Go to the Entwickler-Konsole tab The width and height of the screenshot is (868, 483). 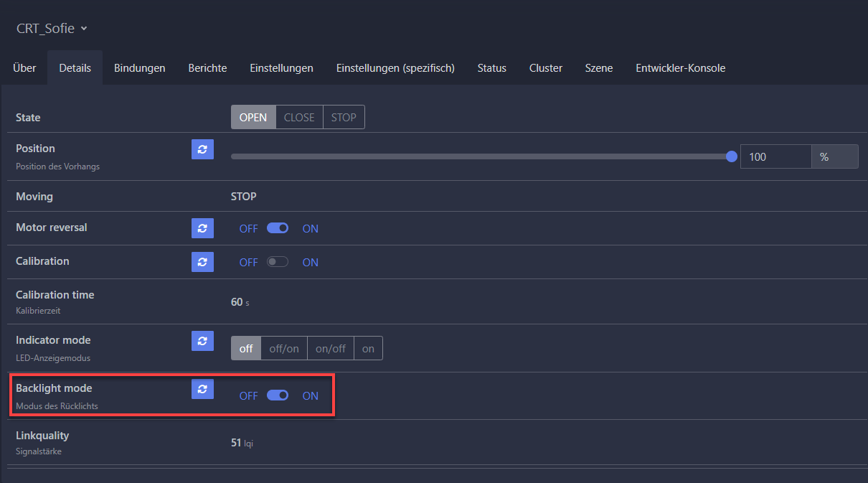[x=680, y=68]
